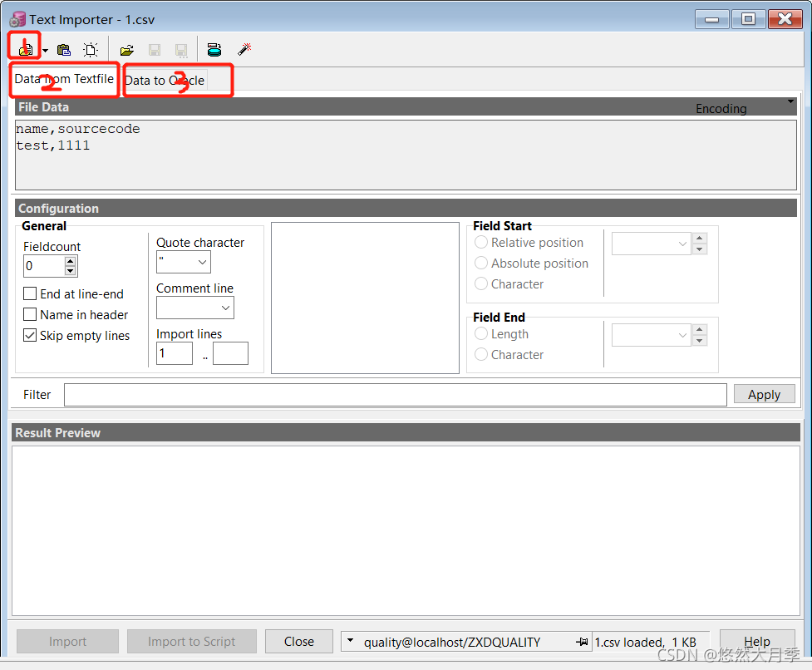Viewport: 812px width, 670px height.
Task: Click the Import lines start field
Action: click(175, 353)
